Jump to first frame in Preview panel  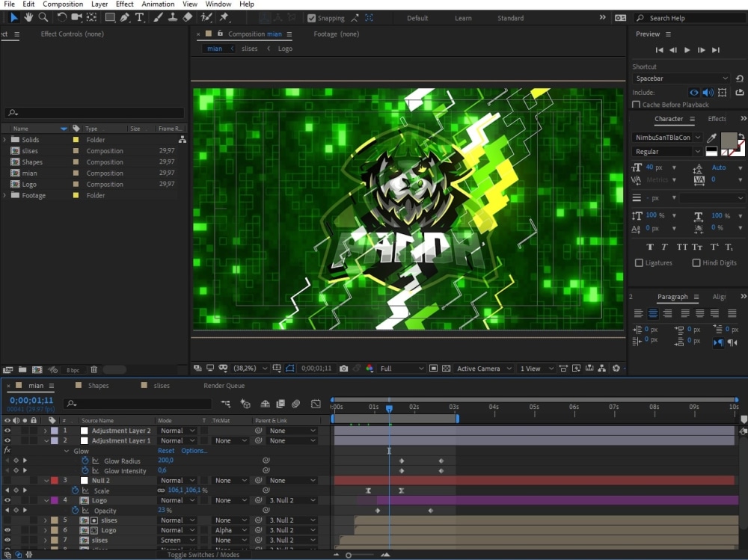click(659, 49)
